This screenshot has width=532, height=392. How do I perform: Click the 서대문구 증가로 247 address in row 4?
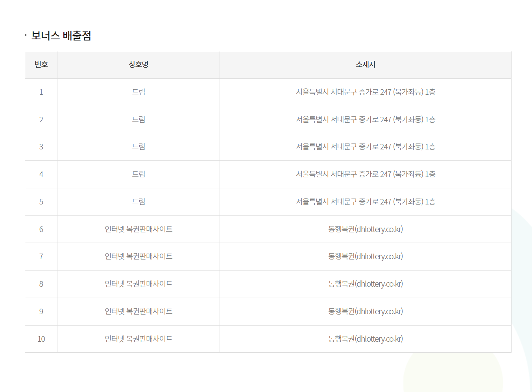[366, 174]
